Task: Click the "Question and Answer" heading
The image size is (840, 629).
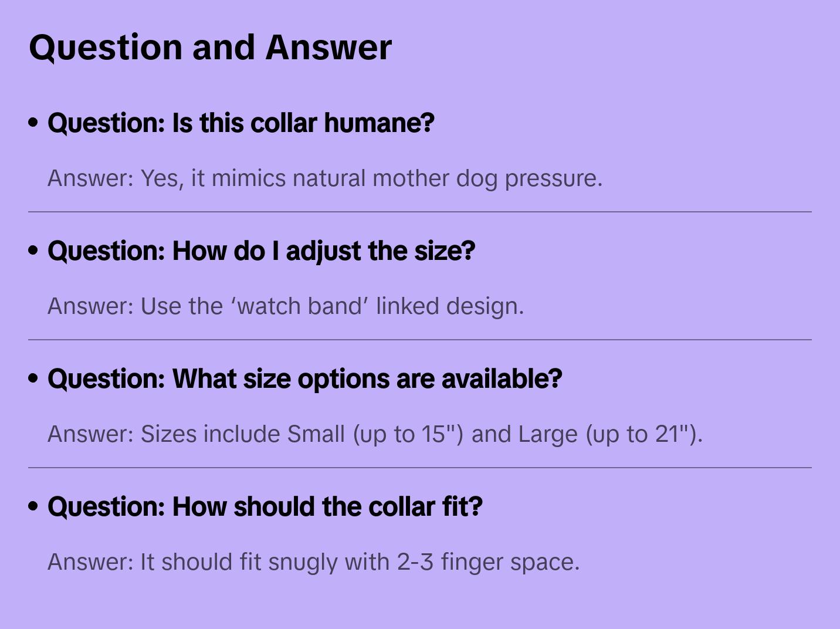Action: click(x=210, y=47)
